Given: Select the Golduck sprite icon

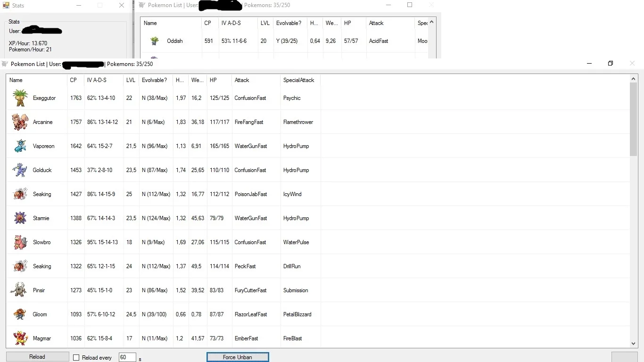Looking at the screenshot, I should [x=20, y=170].
